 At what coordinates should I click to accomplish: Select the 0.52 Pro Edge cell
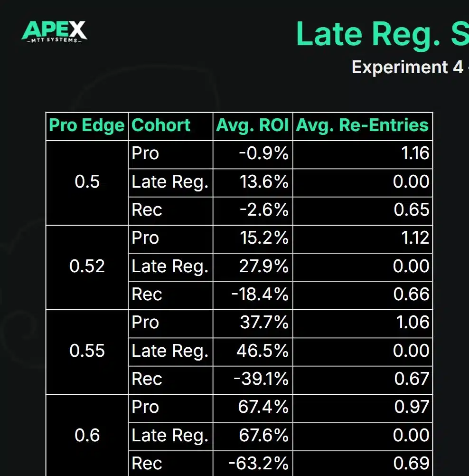tap(87, 267)
